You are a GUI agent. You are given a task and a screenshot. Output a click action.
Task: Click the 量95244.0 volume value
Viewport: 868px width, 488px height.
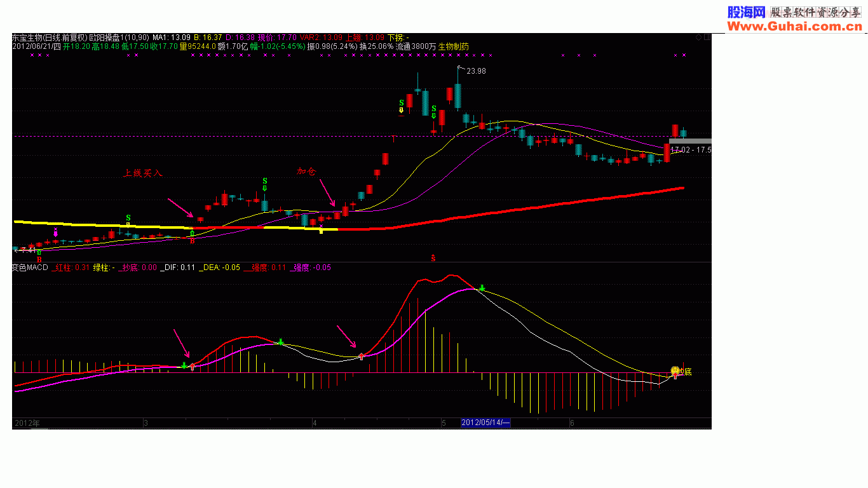197,46
